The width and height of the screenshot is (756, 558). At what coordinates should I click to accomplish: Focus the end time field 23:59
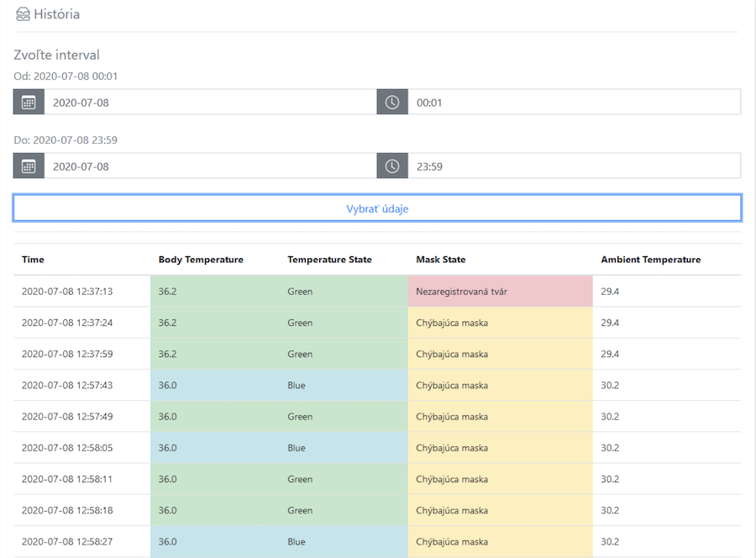point(575,166)
